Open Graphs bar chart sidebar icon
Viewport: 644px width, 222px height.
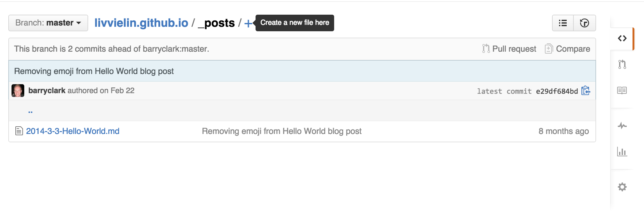pos(622,152)
